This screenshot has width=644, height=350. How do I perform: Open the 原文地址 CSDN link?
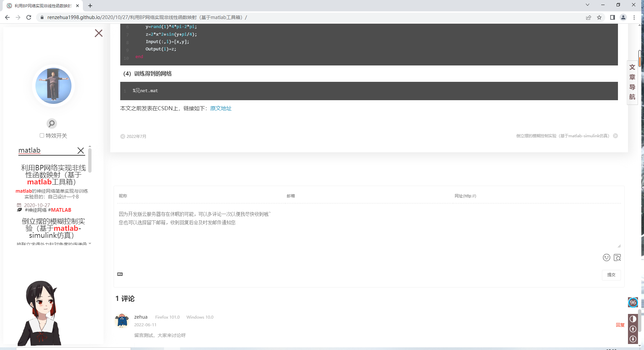pos(220,108)
